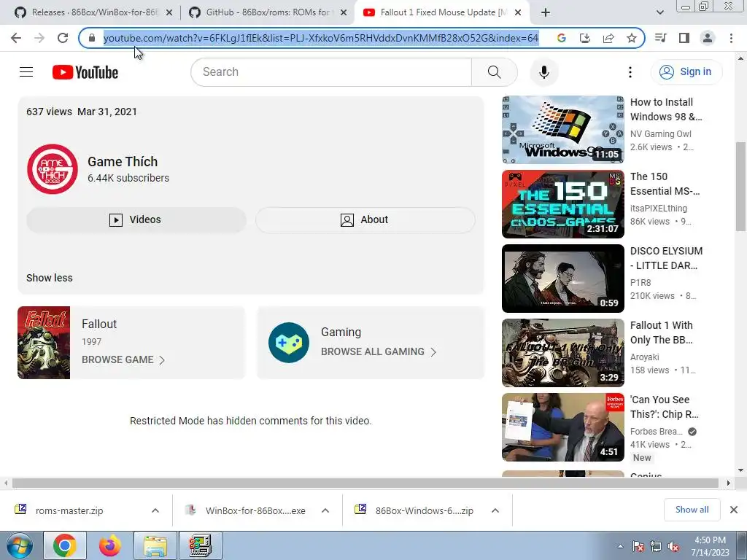Click the Sign in button
747x560 pixels.
686,72
